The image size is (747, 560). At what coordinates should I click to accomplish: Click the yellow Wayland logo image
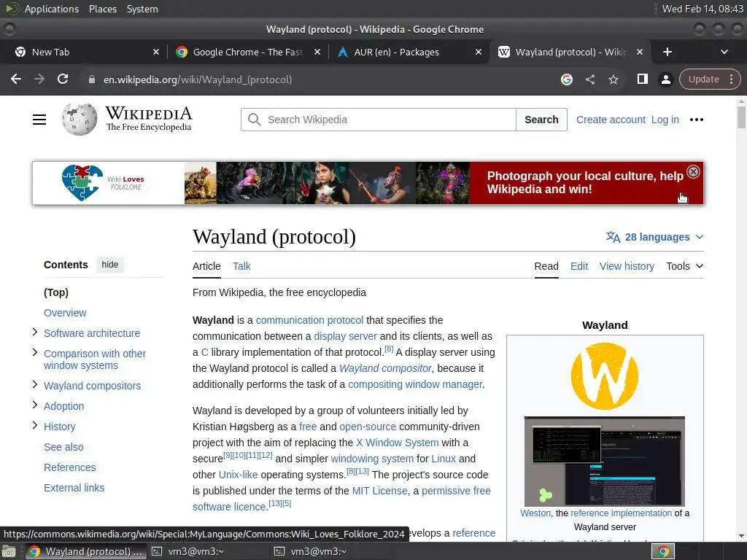605,376
